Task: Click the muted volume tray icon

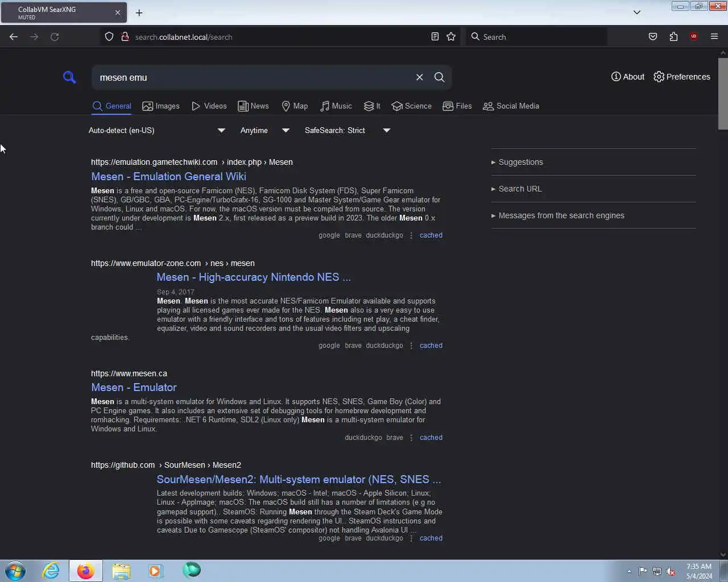Action: click(671, 572)
